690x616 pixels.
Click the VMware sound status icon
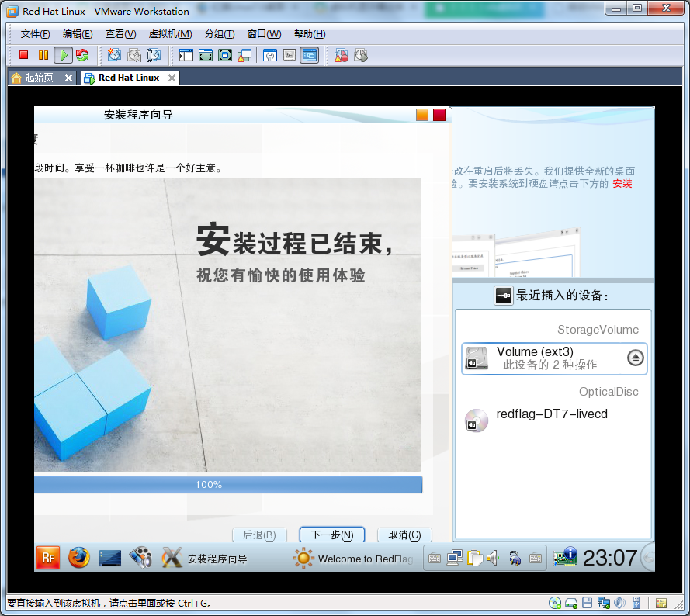[619, 603]
